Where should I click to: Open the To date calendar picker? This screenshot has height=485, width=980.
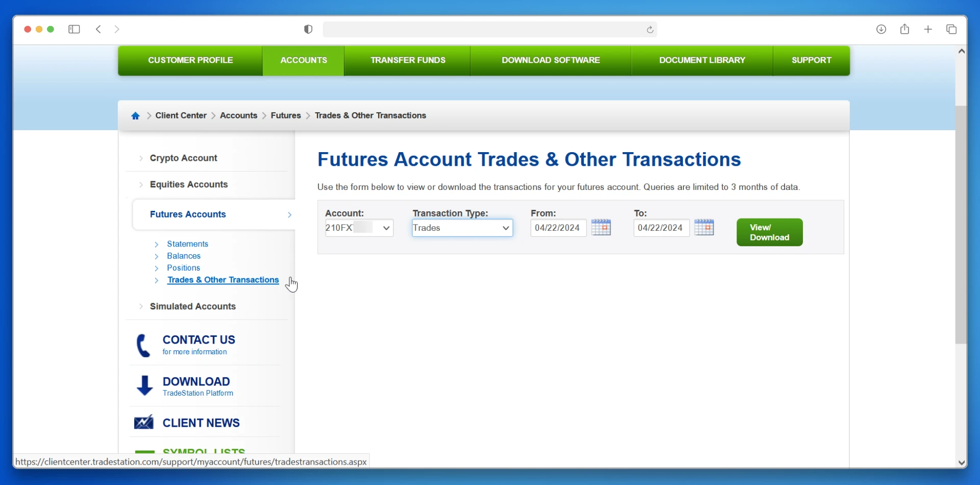pyautogui.click(x=704, y=228)
